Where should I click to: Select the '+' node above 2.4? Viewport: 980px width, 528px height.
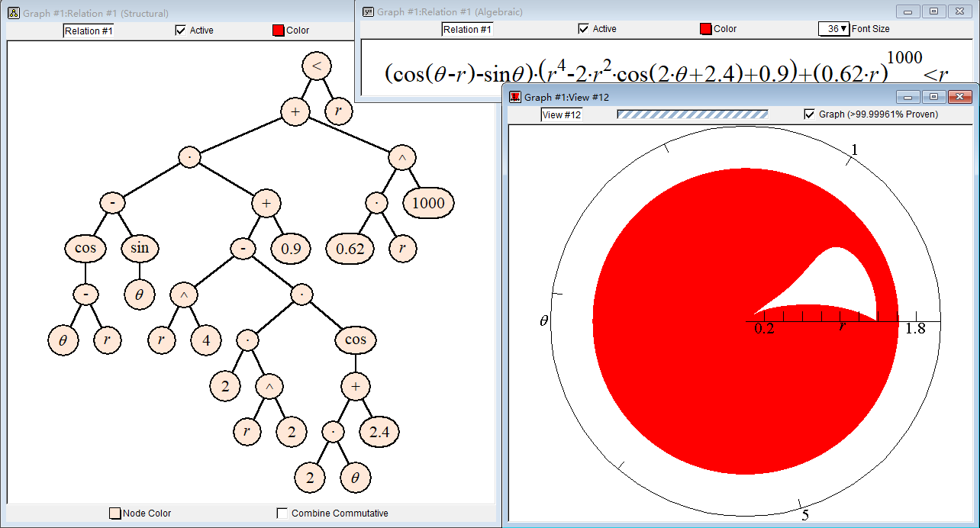[355, 386]
